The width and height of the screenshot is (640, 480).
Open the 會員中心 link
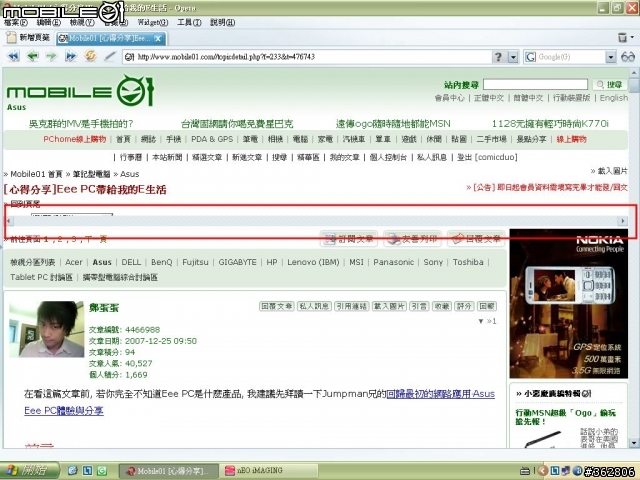tap(449, 98)
